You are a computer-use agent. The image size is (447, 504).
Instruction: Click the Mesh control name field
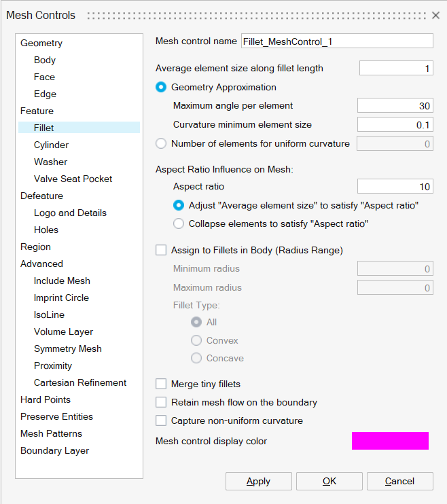(x=337, y=41)
